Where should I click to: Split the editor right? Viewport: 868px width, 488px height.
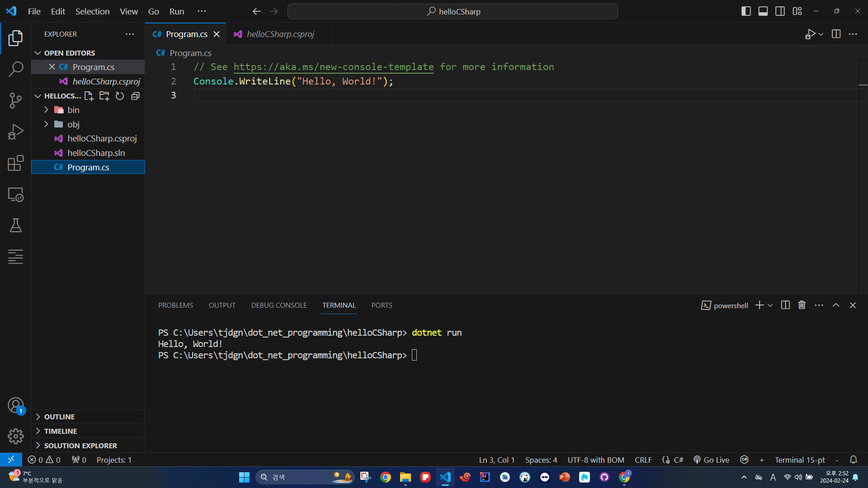coord(836,34)
